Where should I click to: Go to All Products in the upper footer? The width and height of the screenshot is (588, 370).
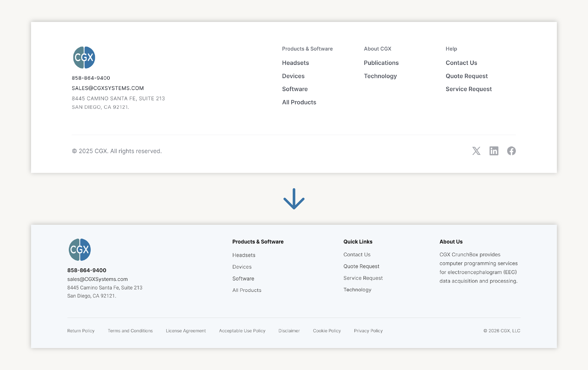299,102
